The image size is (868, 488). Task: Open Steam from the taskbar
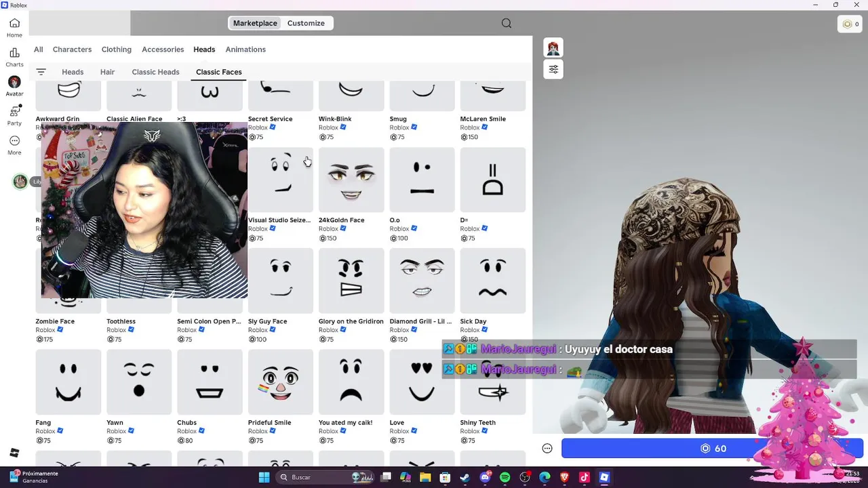[x=465, y=477]
